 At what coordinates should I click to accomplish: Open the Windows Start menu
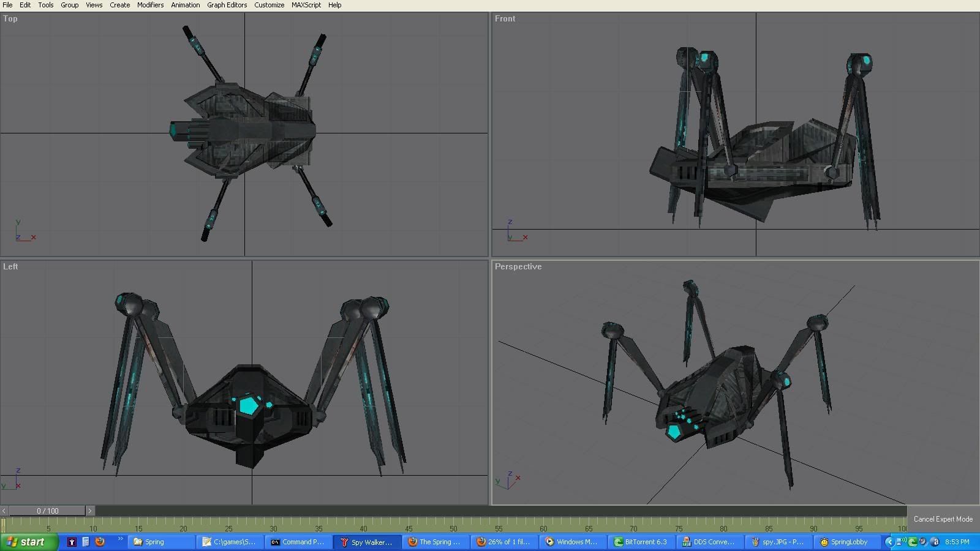pyautogui.click(x=29, y=542)
